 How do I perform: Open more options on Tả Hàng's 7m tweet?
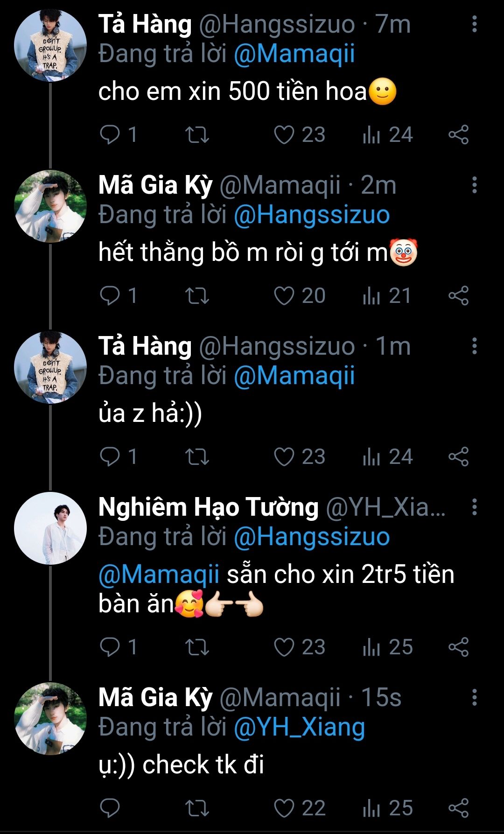pyautogui.click(x=474, y=24)
